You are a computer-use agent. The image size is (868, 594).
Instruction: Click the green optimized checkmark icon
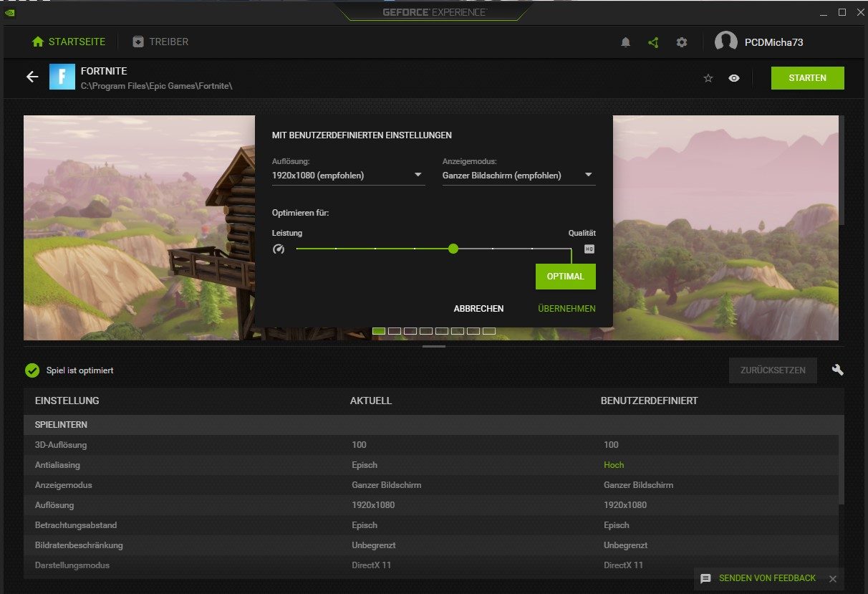tap(32, 370)
